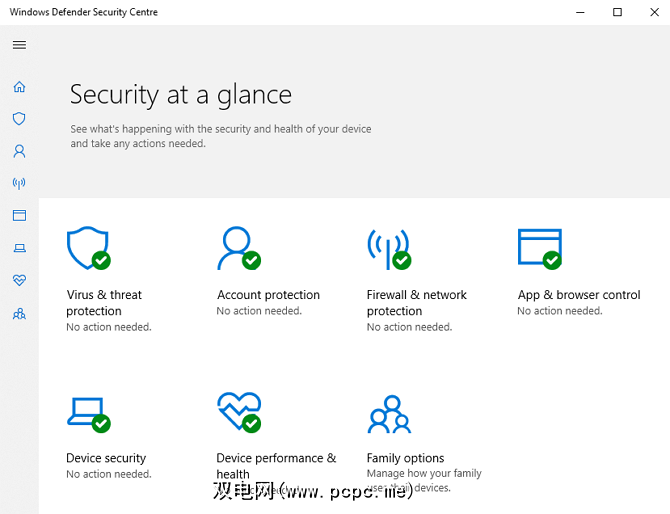Maximize the Security Centre window

pos(617,12)
